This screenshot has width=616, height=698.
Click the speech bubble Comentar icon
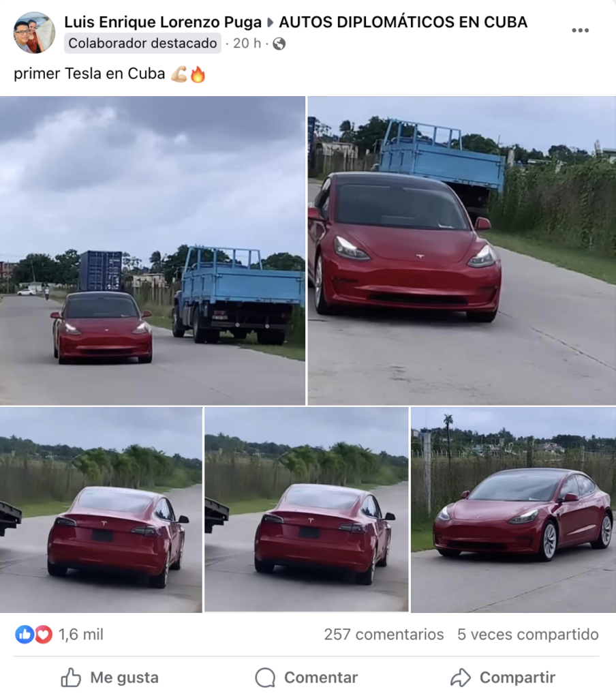pos(265,678)
